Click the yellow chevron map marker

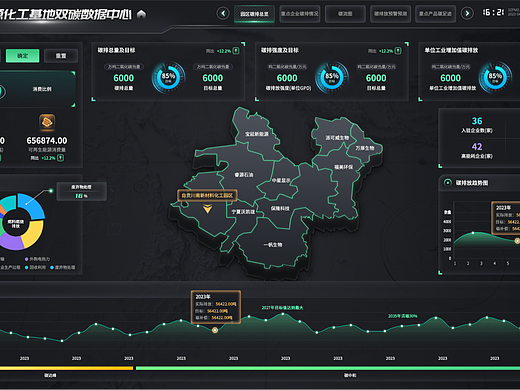point(207,209)
